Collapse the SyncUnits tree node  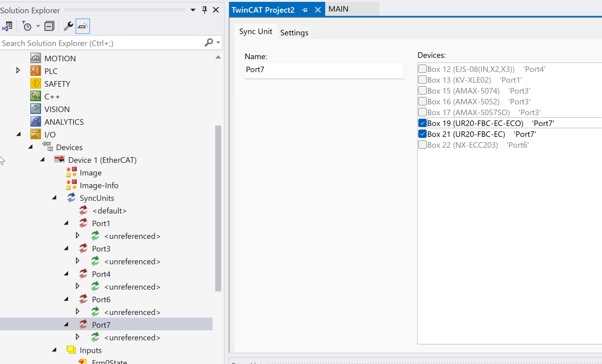[54, 198]
